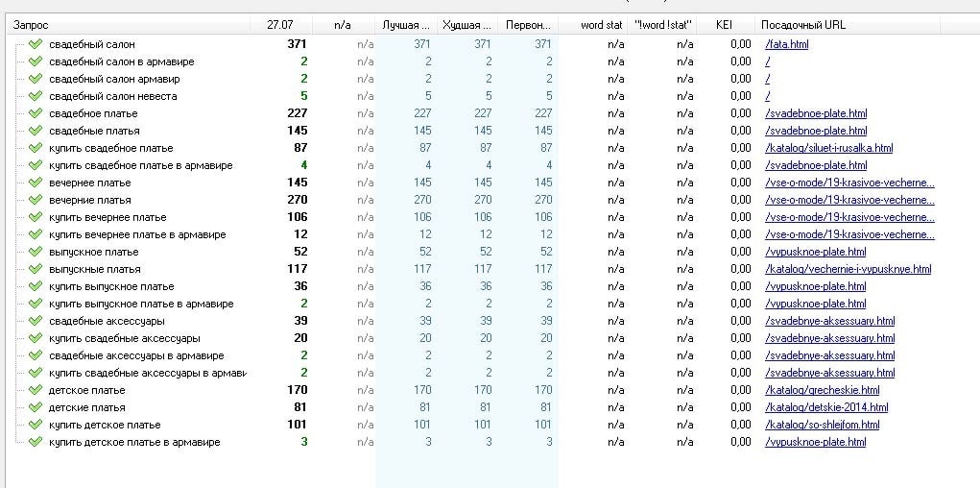980x488 pixels.
Task: Open the /katalog/grecheskie.html link
Action: pos(822,390)
